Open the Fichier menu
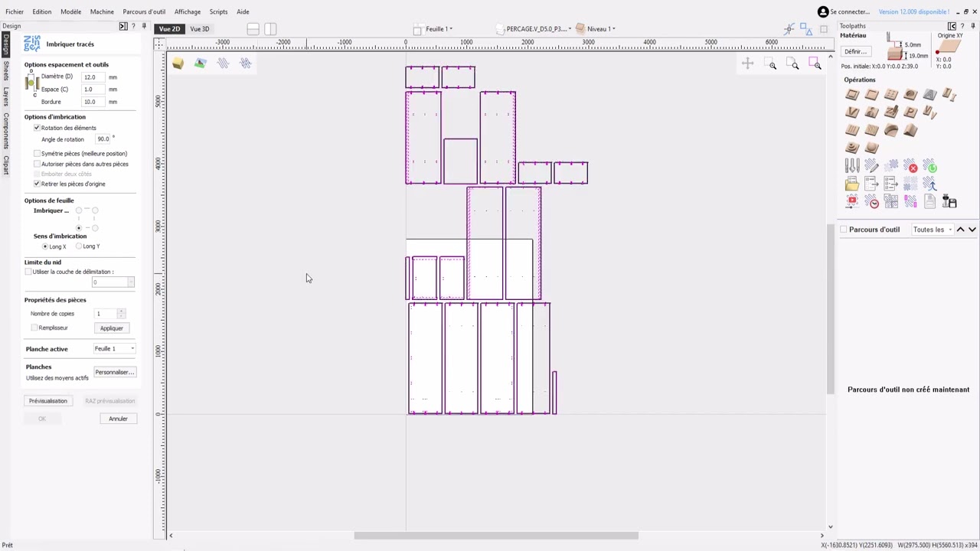 [x=14, y=11]
